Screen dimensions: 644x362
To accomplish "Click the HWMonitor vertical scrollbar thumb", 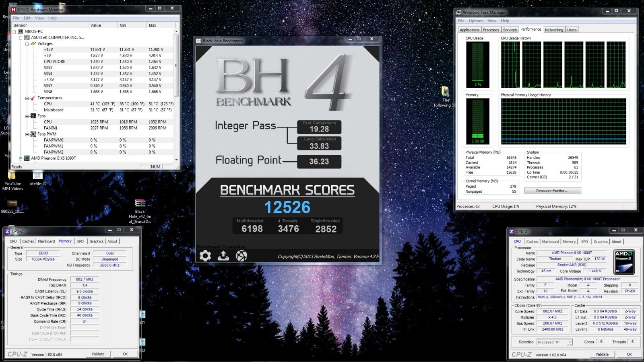I will 176,65.
